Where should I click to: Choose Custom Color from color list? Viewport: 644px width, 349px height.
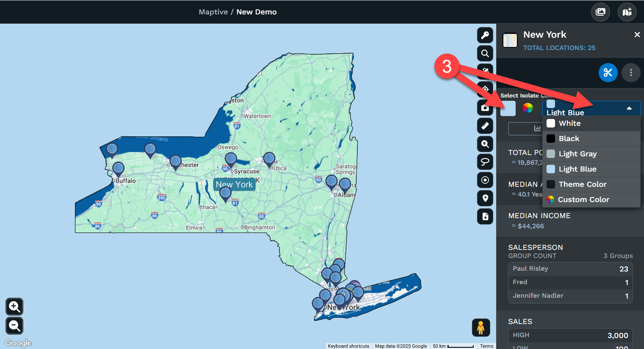pyautogui.click(x=591, y=199)
